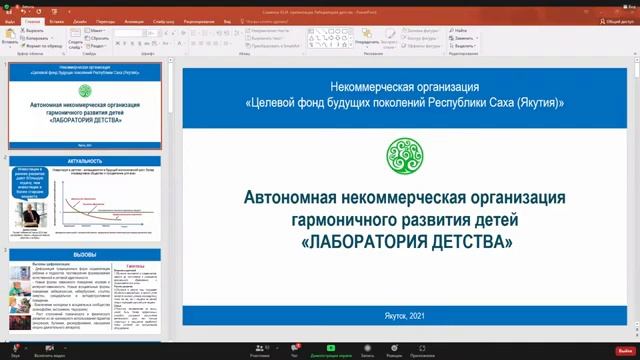Undo the last action in PowerPoint
Screen dimensions: 640x360
23,12
